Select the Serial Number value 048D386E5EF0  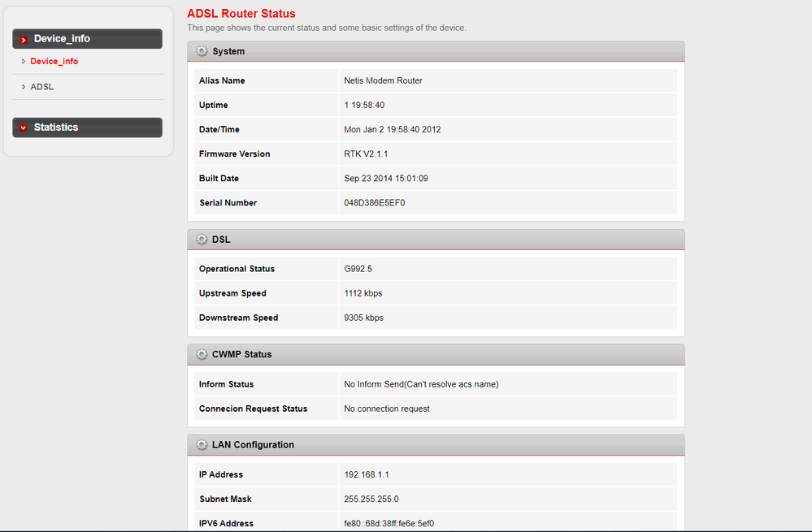pyautogui.click(x=374, y=203)
